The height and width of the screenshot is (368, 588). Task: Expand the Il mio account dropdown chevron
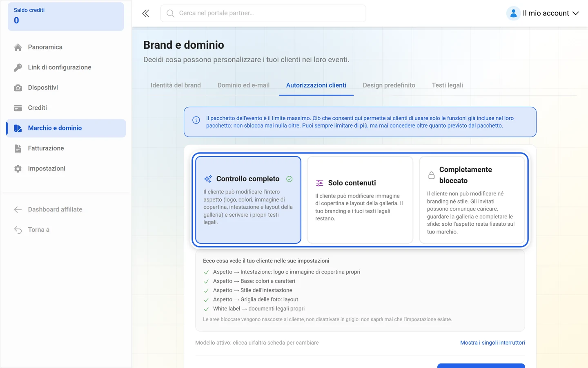[x=576, y=13]
